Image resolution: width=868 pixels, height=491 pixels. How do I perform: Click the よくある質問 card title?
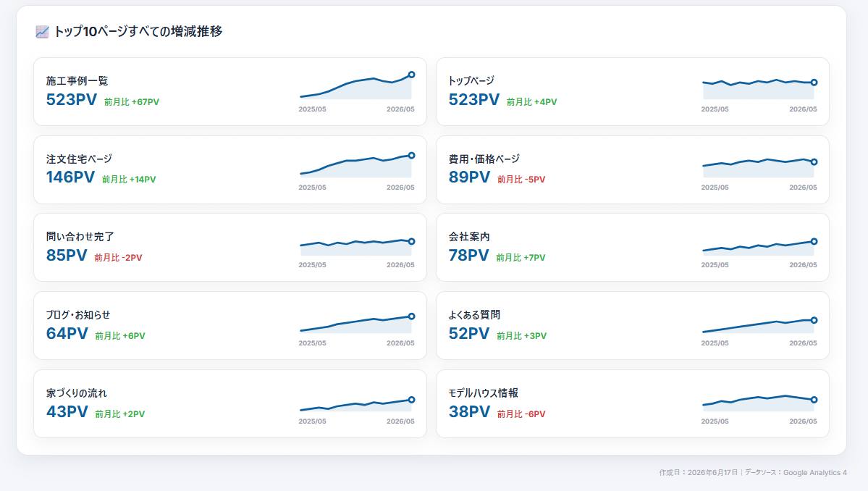point(474,315)
